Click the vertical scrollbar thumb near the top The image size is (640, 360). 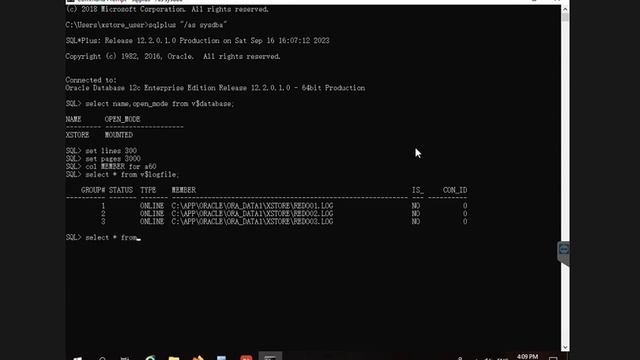pyautogui.click(x=565, y=17)
